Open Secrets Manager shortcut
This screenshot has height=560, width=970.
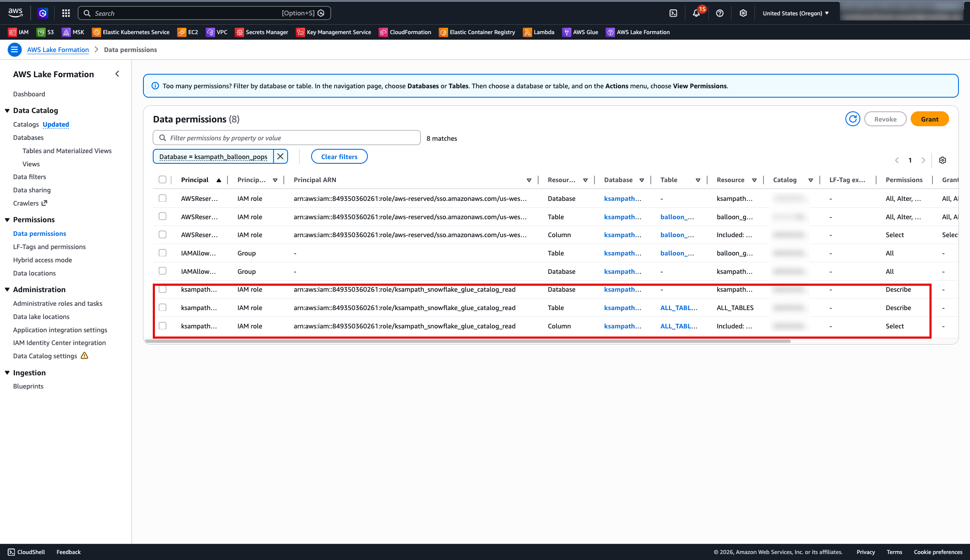pos(262,32)
